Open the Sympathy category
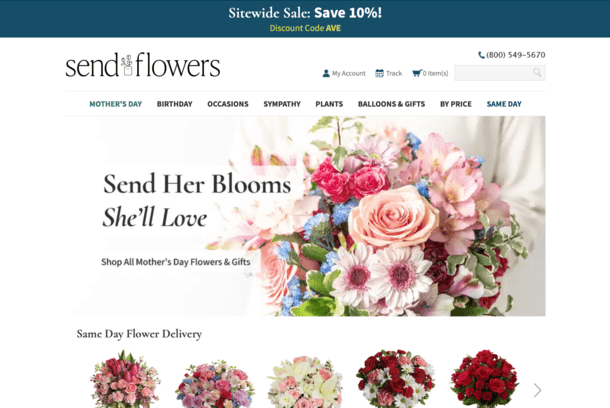The width and height of the screenshot is (610, 408). click(x=282, y=104)
